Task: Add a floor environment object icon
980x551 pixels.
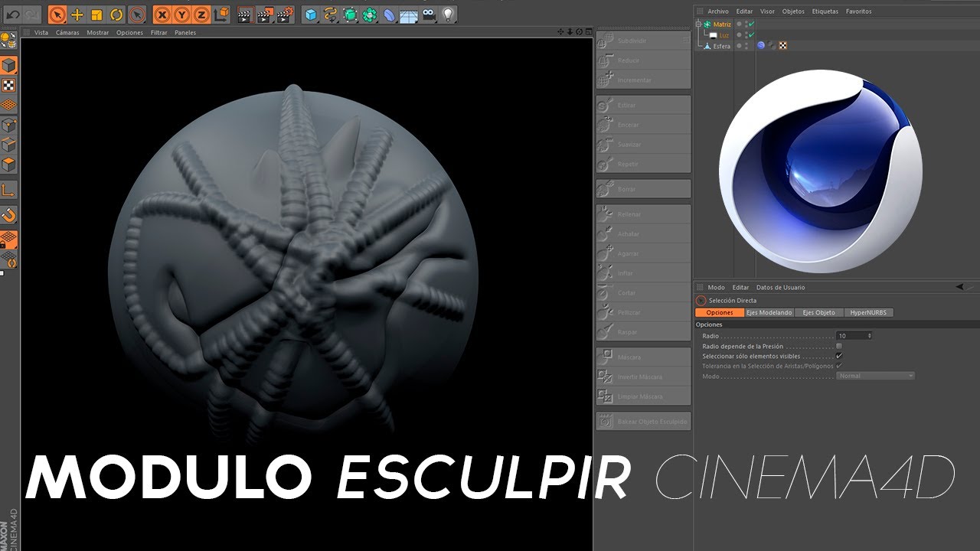Action: coord(410,14)
